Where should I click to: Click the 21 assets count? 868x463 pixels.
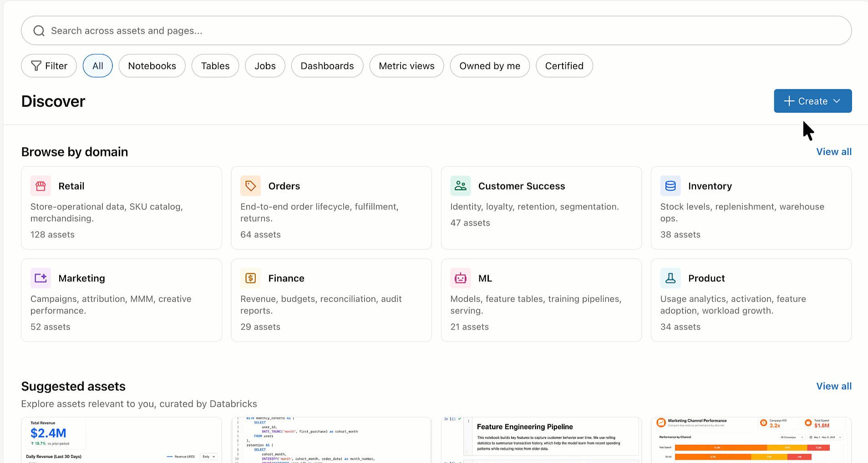pyautogui.click(x=469, y=327)
